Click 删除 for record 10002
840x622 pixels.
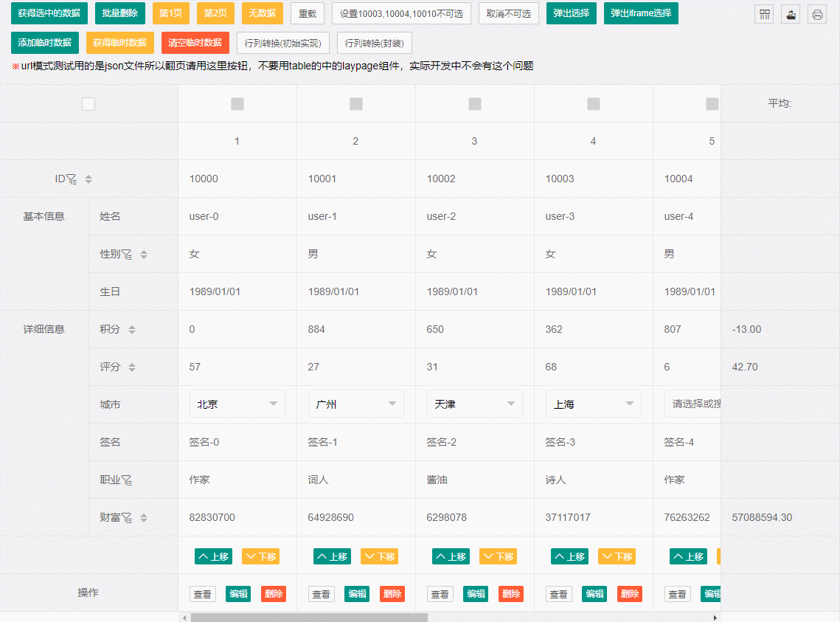pyautogui.click(x=511, y=594)
